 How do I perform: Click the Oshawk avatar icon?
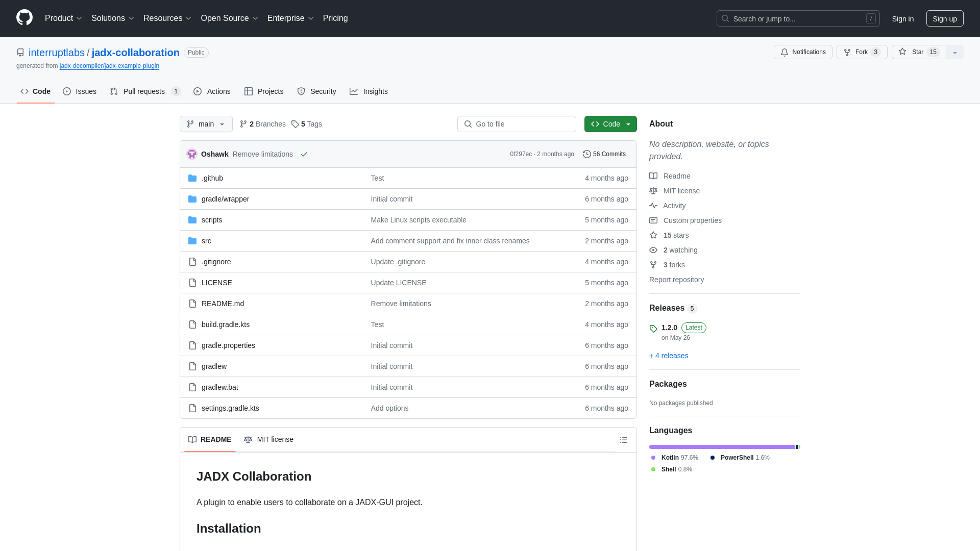click(x=192, y=154)
